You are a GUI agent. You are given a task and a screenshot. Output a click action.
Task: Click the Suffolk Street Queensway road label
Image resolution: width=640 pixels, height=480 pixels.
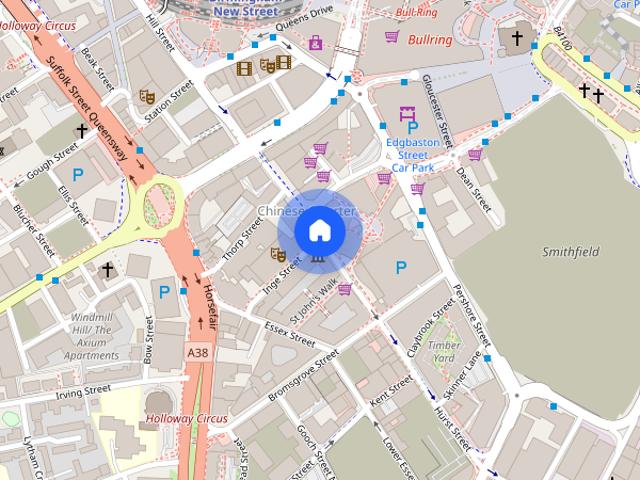point(87,108)
